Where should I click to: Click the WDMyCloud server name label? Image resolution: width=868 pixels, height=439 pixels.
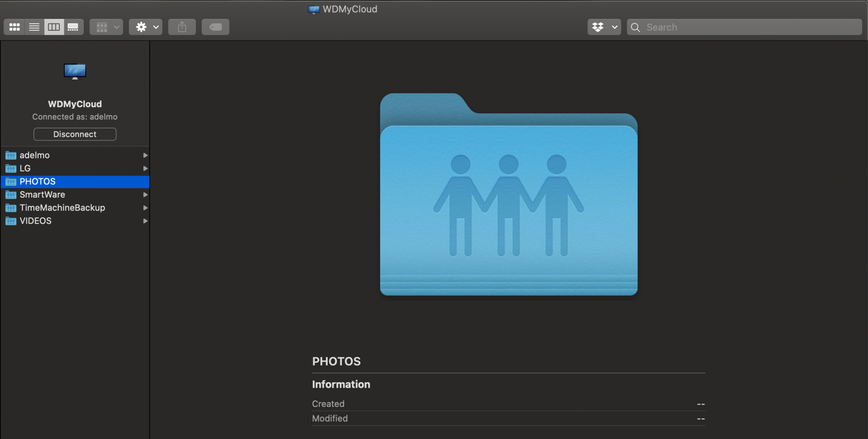coord(75,104)
